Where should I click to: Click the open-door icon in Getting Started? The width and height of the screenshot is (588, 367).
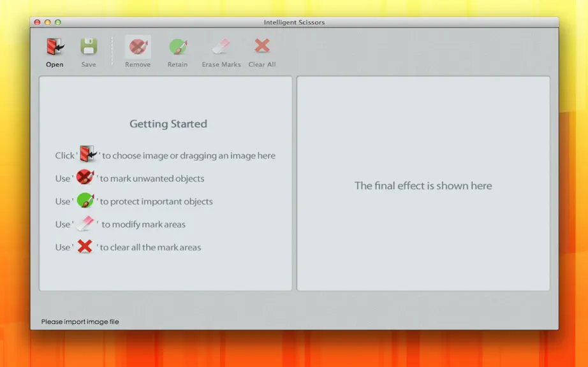pos(88,154)
